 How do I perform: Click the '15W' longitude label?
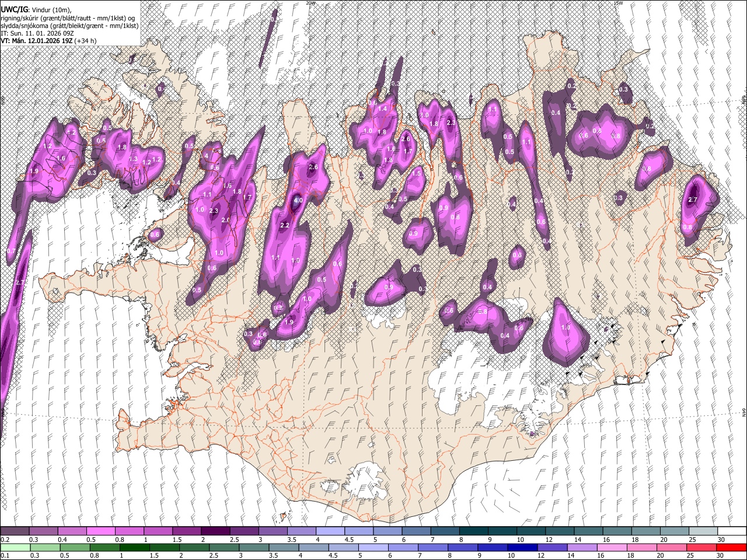tap(618, 3)
